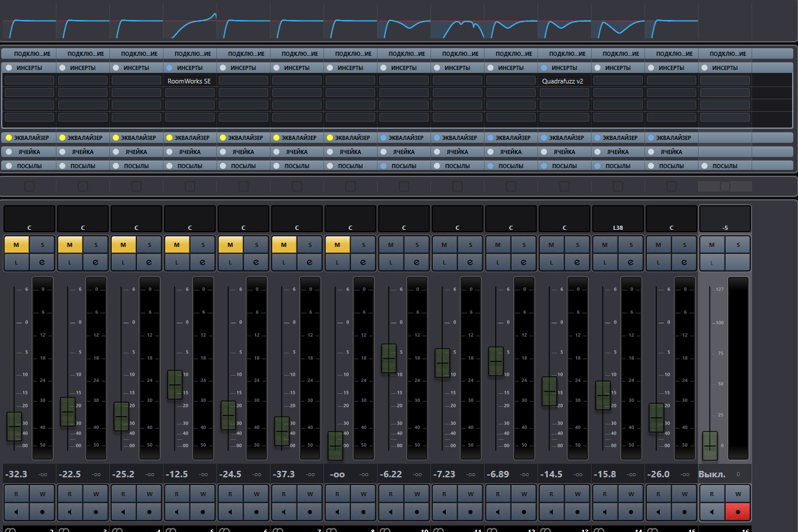
Task: Open channel settings (e) on the -37.3 channel
Action: (x=309, y=262)
